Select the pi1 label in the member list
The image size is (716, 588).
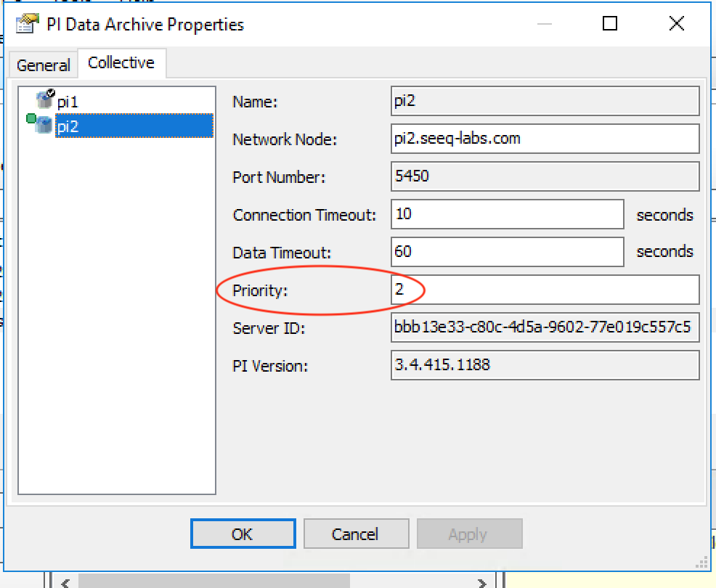(68, 102)
